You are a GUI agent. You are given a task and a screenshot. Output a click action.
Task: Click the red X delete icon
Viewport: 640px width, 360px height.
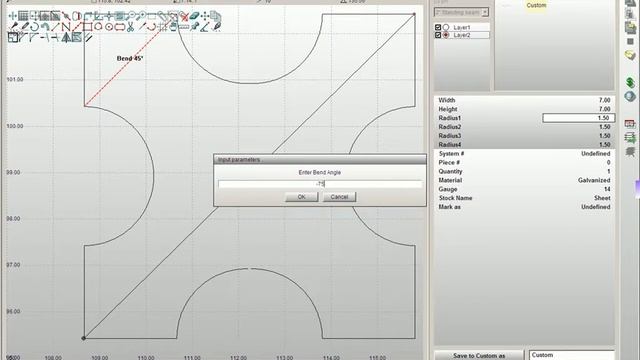click(184, 16)
